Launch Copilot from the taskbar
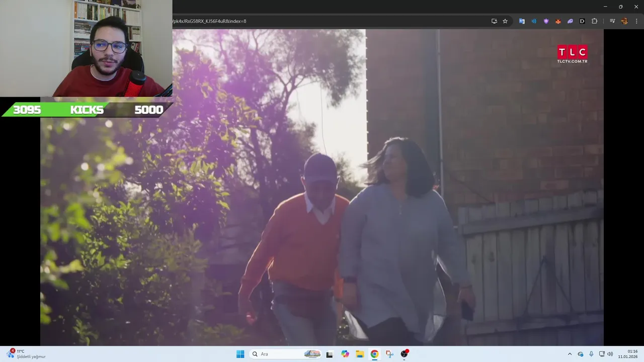The width and height of the screenshot is (644, 362). (x=345, y=354)
